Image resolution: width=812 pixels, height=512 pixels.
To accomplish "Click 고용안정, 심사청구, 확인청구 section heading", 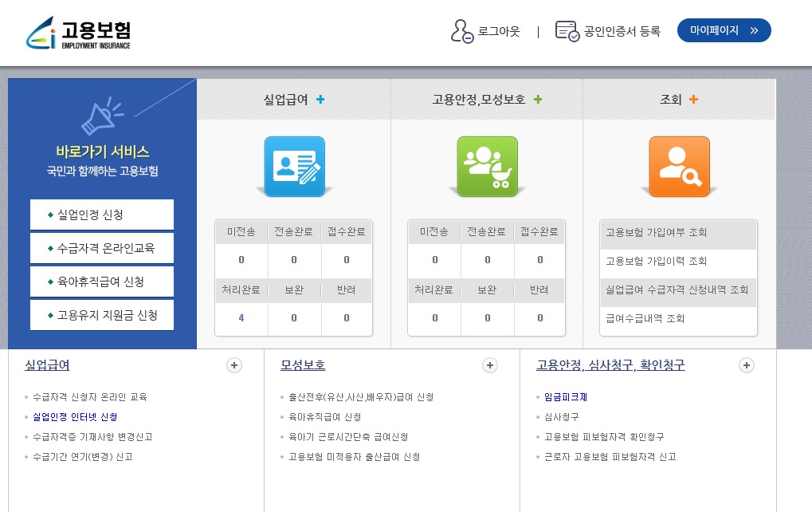I will tap(610, 364).
